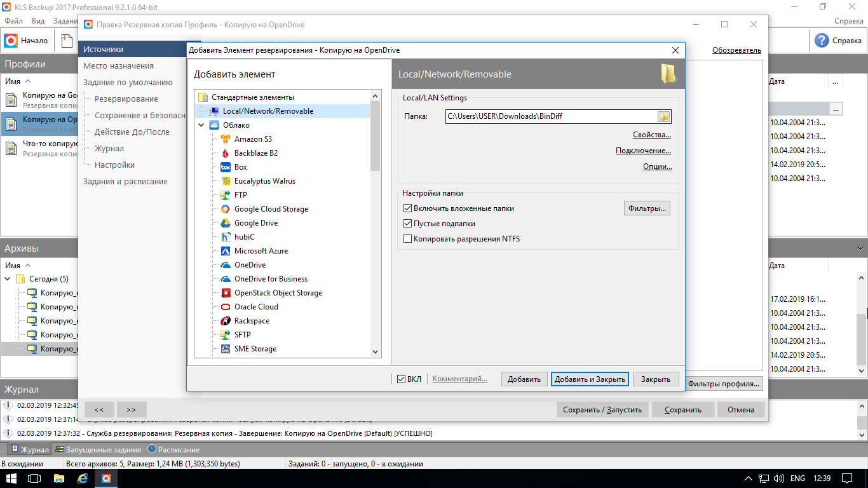868x488 pixels.
Task: Open the Фильтры... button
Action: point(647,208)
